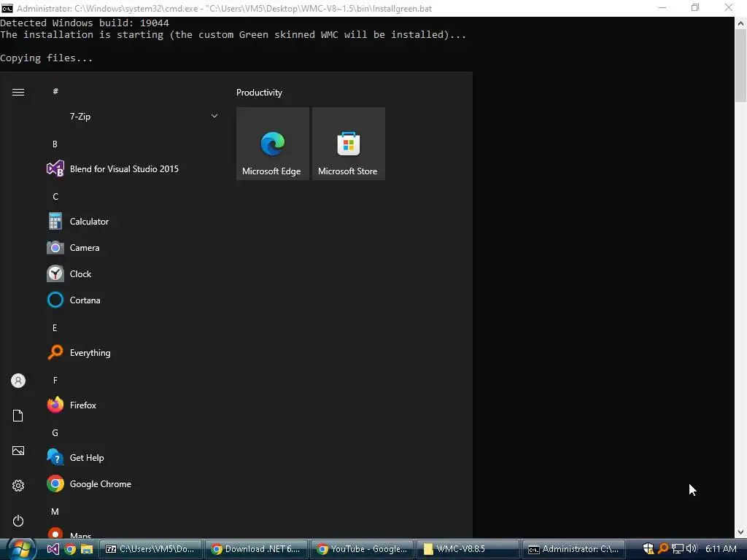Jump to letter index via # header
Viewport: 747px width, 560px height.
point(55,91)
